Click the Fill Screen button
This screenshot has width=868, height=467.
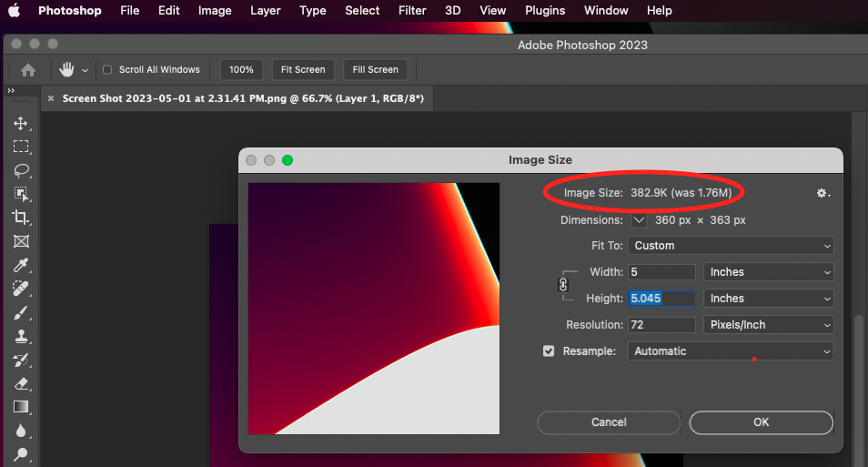coord(376,70)
